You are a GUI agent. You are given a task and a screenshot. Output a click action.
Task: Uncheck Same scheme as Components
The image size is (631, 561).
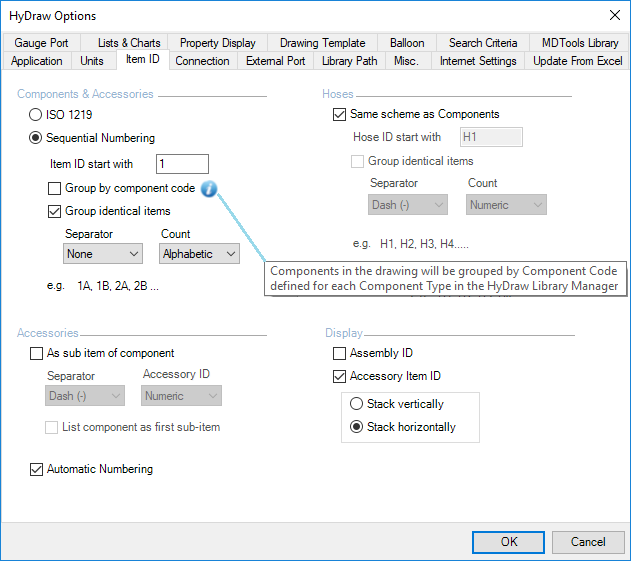339,114
